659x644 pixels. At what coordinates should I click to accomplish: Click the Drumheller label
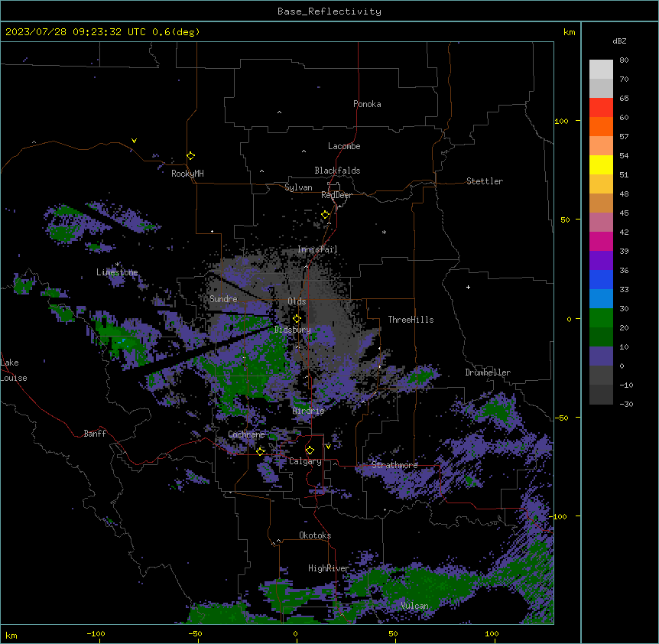point(488,372)
